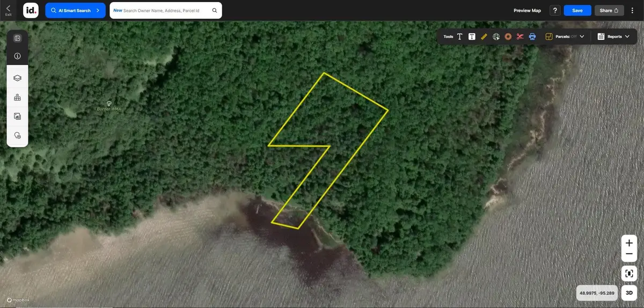Open the orange radius ring tool
The height and width of the screenshot is (308, 644).
[x=508, y=36]
